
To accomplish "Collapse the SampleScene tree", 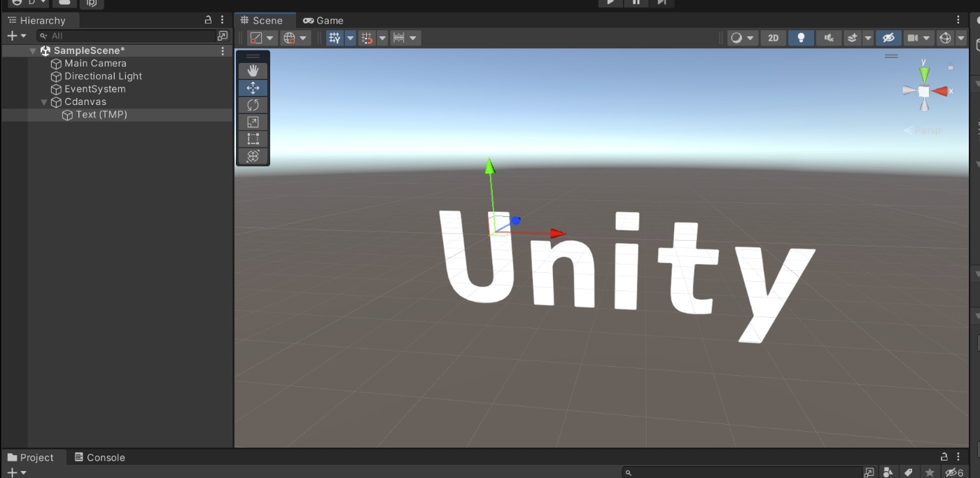I will tap(33, 51).
